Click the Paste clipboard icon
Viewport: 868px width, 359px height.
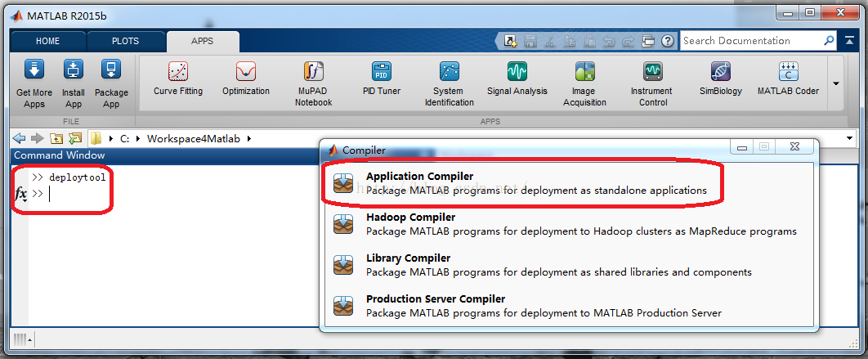(x=589, y=41)
